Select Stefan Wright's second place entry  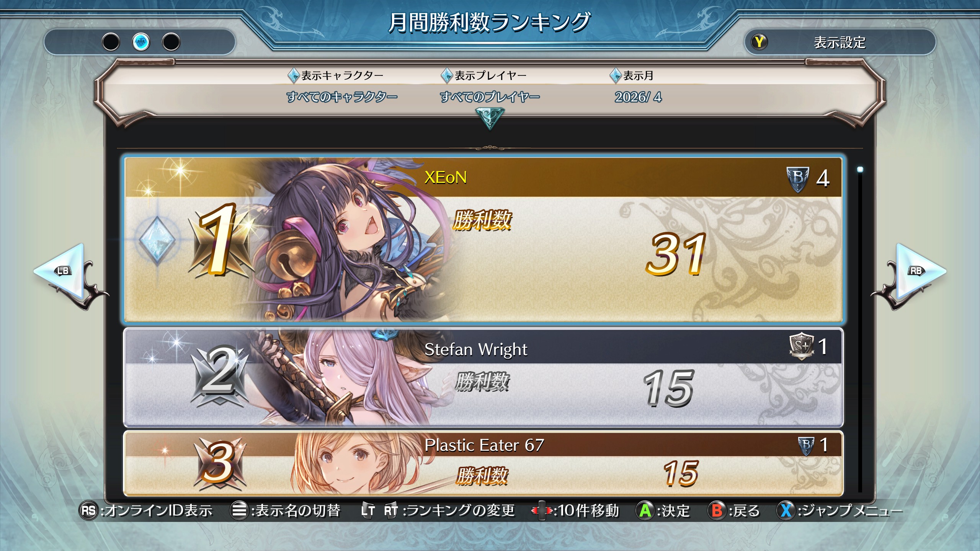(483, 377)
